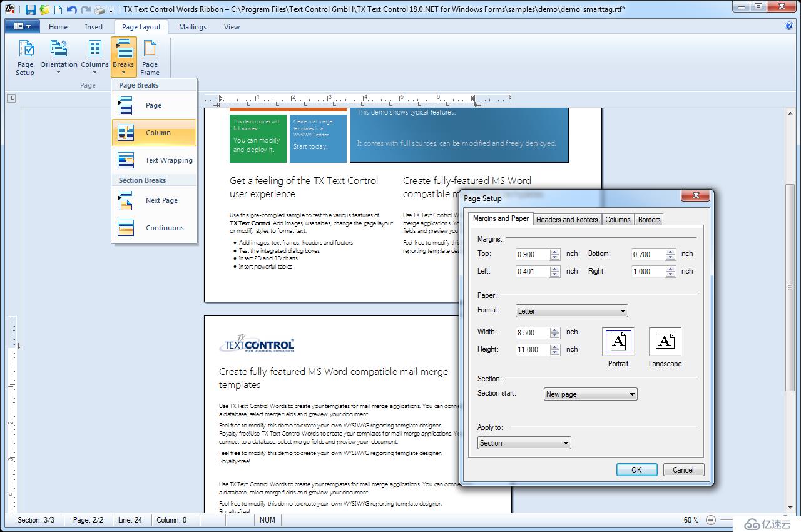Select Landscape orientation icon

click(x=665, y=341)
